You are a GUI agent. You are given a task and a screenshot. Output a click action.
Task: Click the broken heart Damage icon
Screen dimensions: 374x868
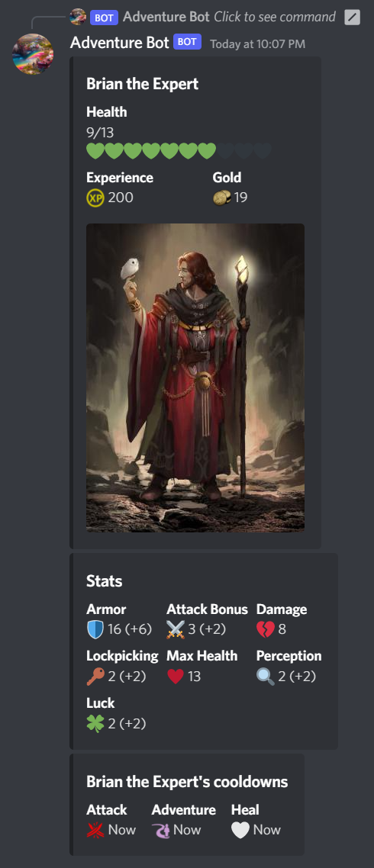(266, 630)
